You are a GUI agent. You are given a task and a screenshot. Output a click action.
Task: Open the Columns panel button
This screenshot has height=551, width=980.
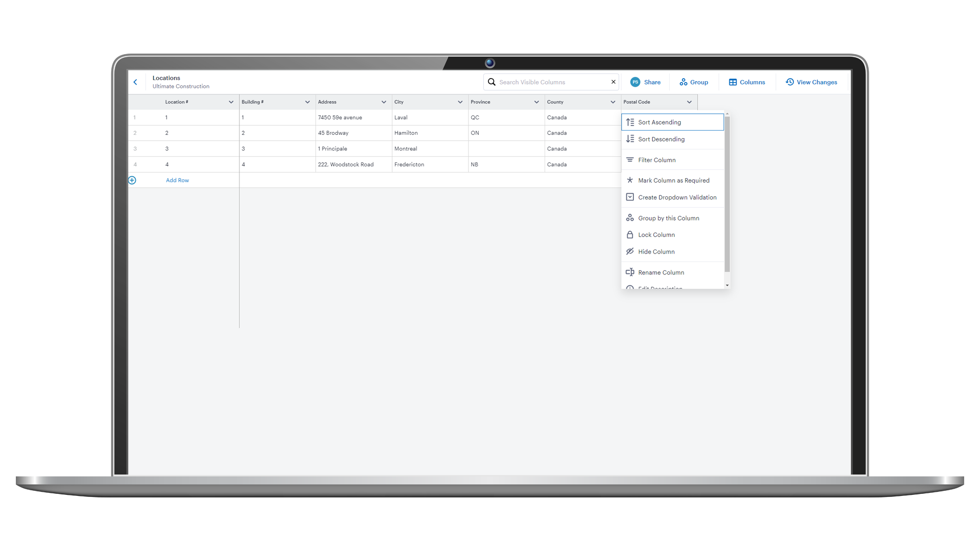(x=747, y=82)
